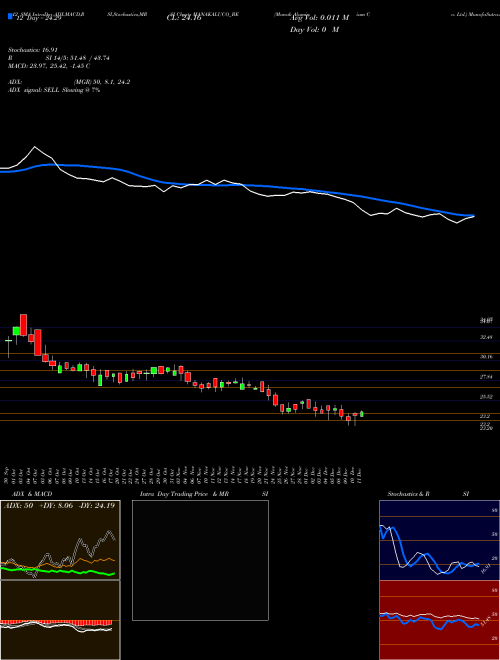Click the 'ADX: (MGR) 50, 8.1, 24.2' line

point(69,82)
